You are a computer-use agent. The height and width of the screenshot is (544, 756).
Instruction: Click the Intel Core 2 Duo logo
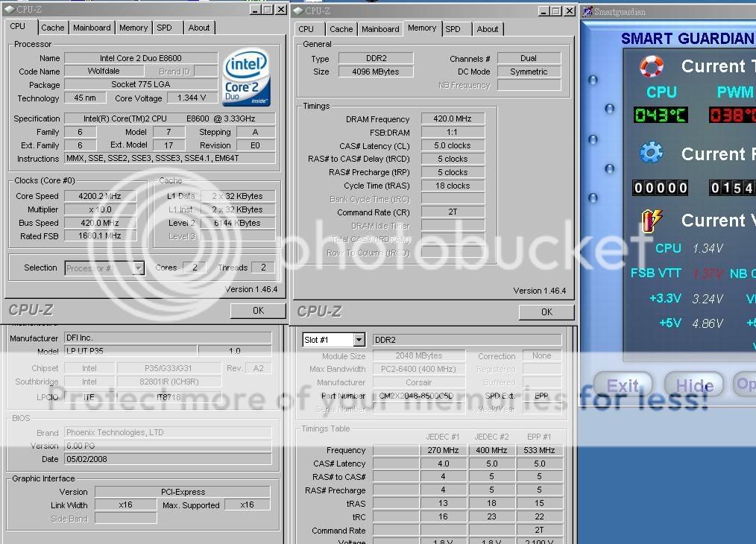[247, 78]
